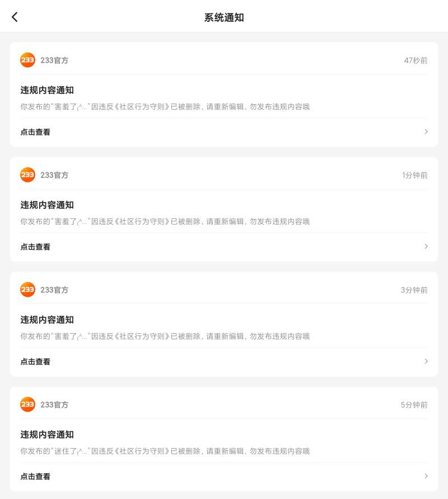The width and height of the screenshot is (448, 499).
Task: Click 点击查看 on the 5分钟前 notification
Action: pyautogui.click(x=35, y=477)
